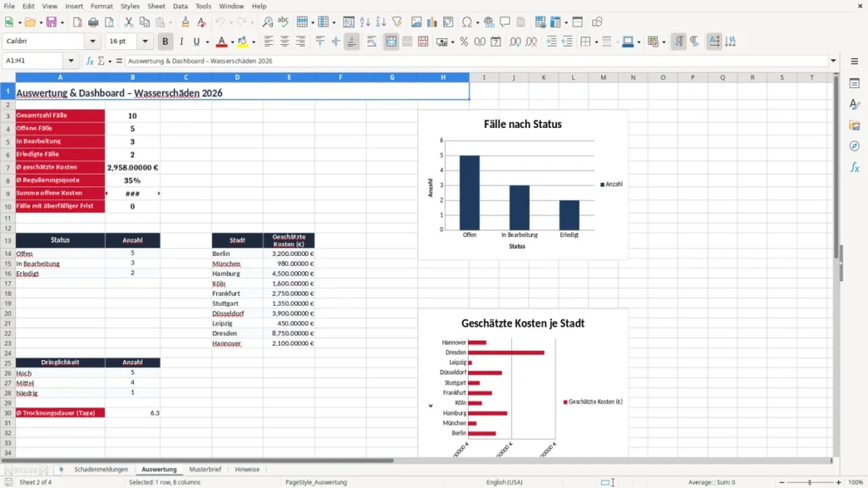868x488 pixels.
Task: Click the Fälle nach Status chart
Action: [x=523, y=185]
